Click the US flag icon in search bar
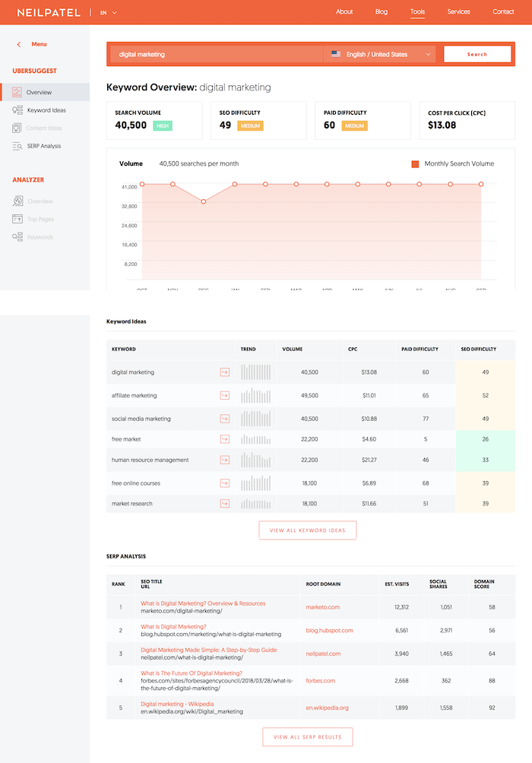Image resolution: width=532 pixels, height=763 pixels. (336, 54)
